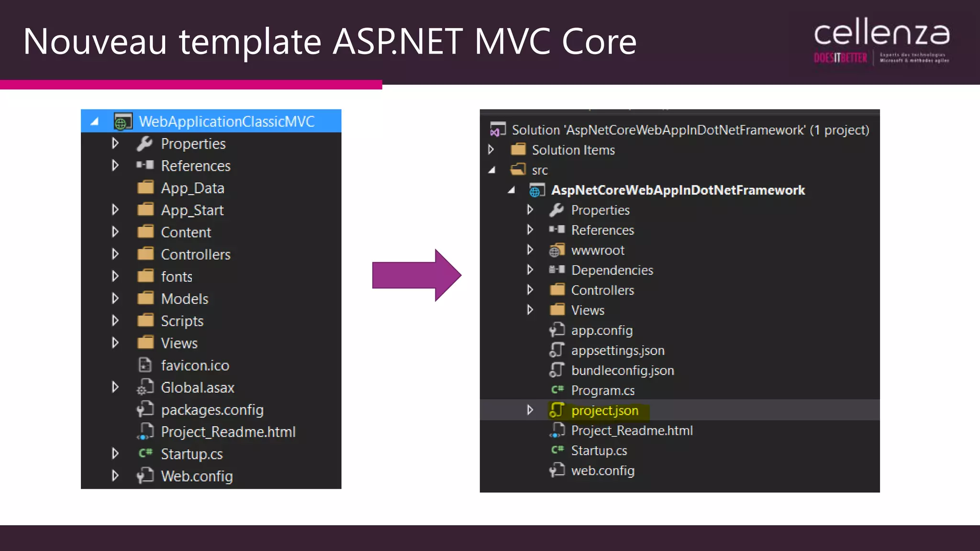Select bundleconfig.json file name
This screenshot has height=551, width=980.
623,370
